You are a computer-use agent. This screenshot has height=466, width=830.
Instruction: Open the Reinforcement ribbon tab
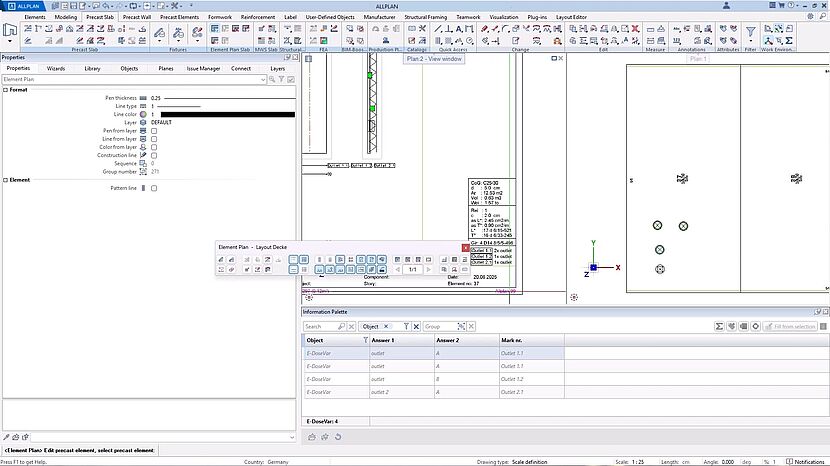click(258, 17)
